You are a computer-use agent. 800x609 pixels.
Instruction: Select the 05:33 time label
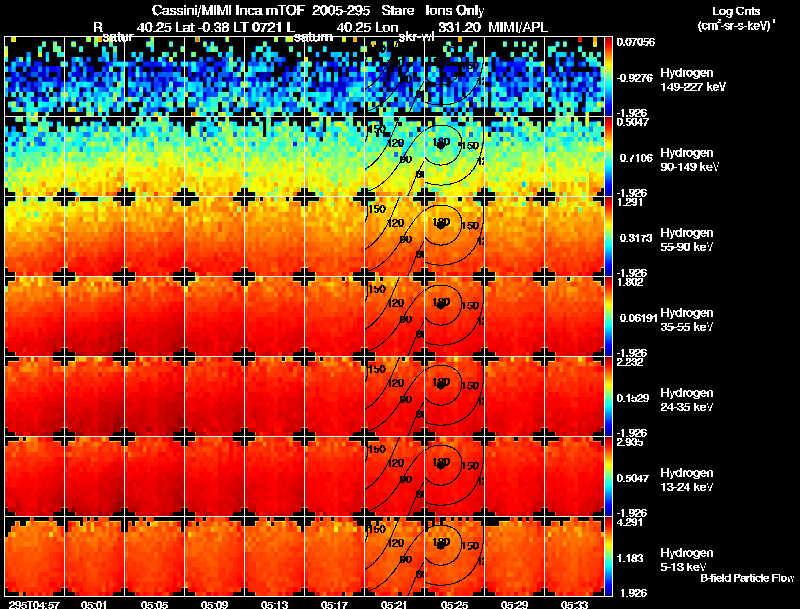(x=574, y=604)
